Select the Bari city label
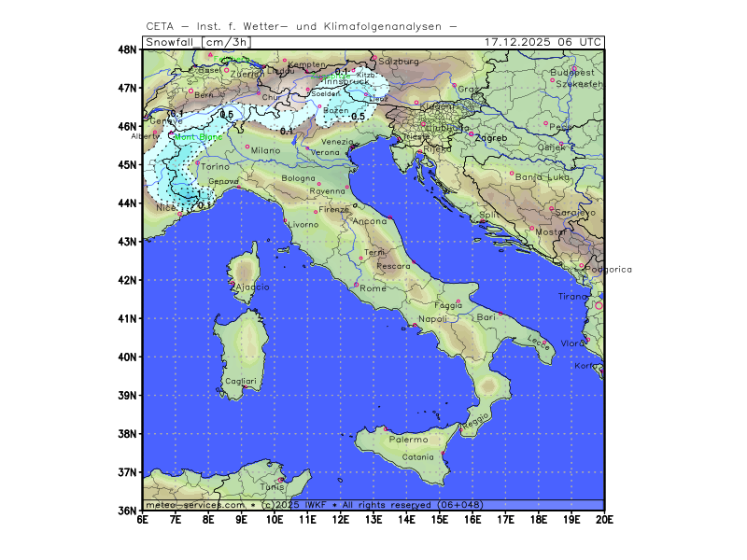This screenshot has height=560, width=747. pyautogui.click(x=486, y=318)
